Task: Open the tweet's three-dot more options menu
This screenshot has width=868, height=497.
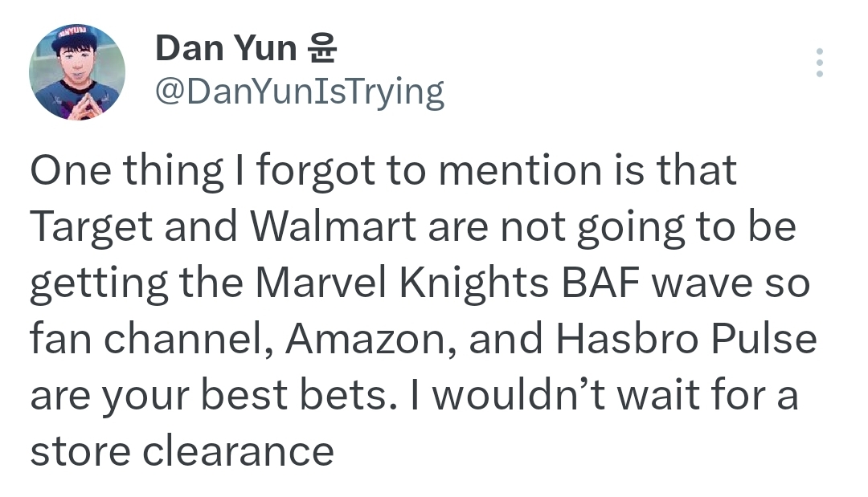Action: pos(819,63)
